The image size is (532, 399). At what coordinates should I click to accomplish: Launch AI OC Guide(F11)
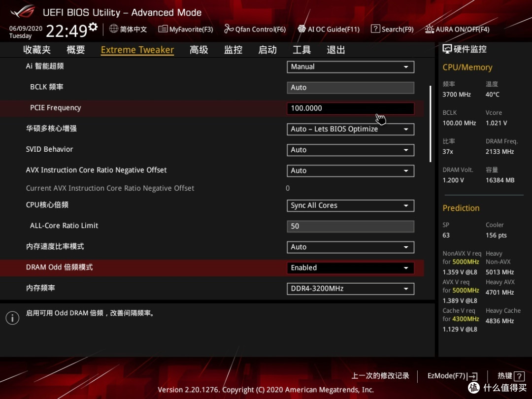pyautogui.click(x=329, y=29)
